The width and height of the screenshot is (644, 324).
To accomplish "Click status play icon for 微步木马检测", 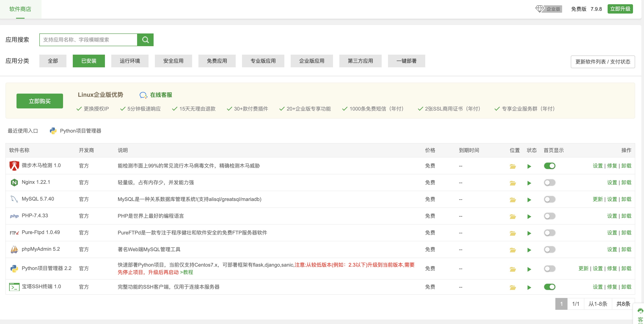I will [x=529, y=166].
